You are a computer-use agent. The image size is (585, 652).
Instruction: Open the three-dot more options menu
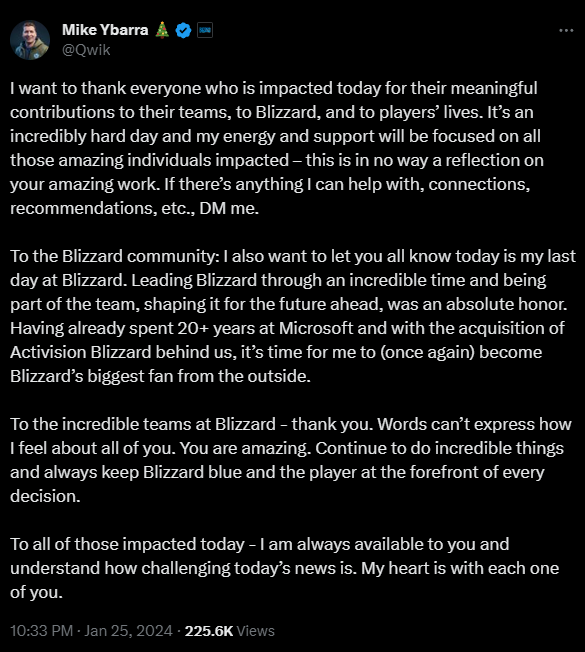coord(566,30)
